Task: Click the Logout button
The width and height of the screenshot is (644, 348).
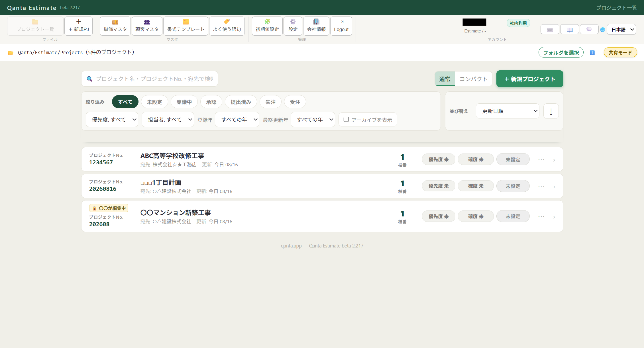Action: [x=341, y=26]
